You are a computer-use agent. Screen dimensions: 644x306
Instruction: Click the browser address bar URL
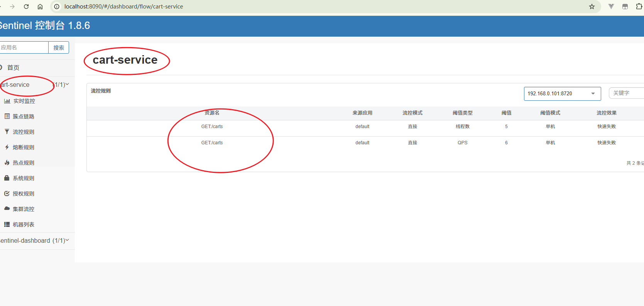tap(123, 7)
